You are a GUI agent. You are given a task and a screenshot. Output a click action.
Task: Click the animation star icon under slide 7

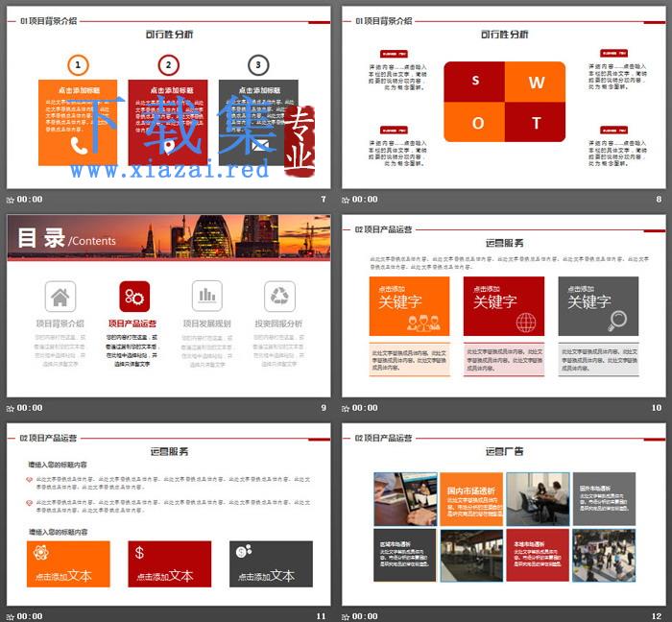(11, 200)
